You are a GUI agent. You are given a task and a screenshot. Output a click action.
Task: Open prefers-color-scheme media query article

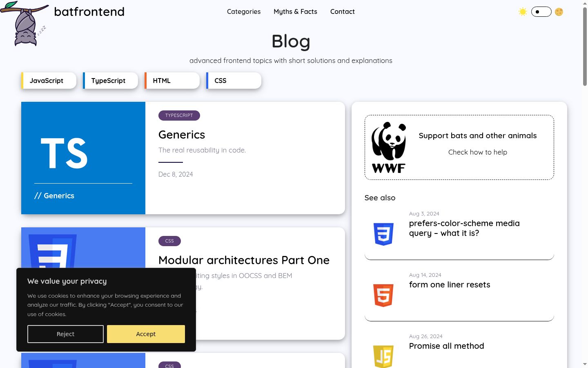(464, 228)
